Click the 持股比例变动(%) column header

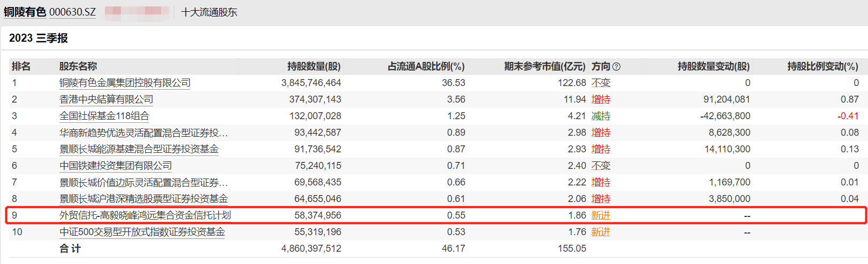tap(823, 66)
